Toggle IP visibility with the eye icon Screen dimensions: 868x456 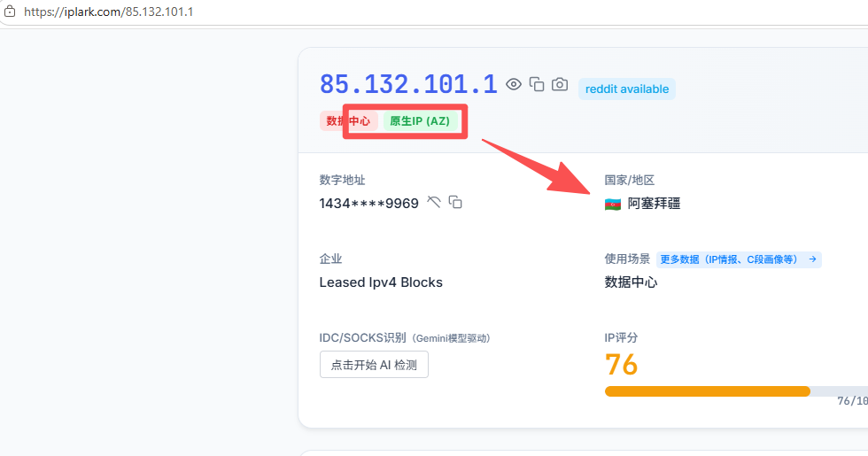(513, 84)
